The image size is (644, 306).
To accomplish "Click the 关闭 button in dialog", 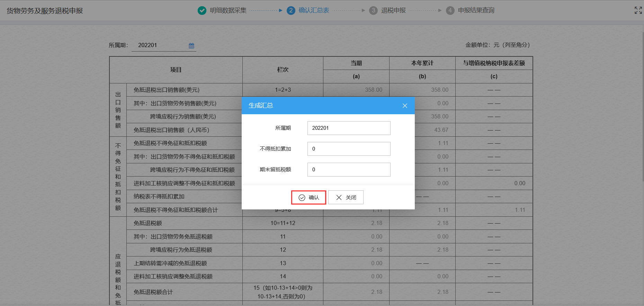I will coord(346,197).
